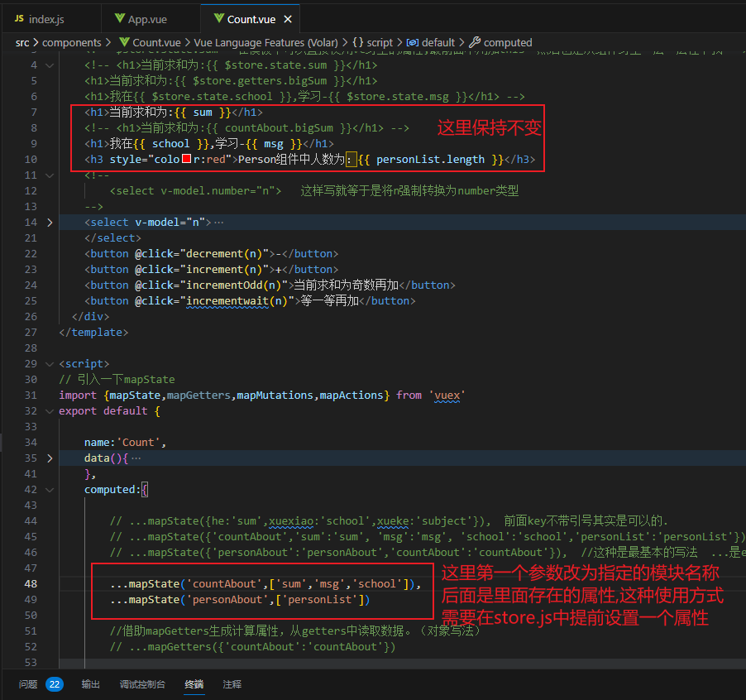This screenshot has height=700, width=746.
Task: Select the 终端 terminal panel tab
Action: (194, 683)
